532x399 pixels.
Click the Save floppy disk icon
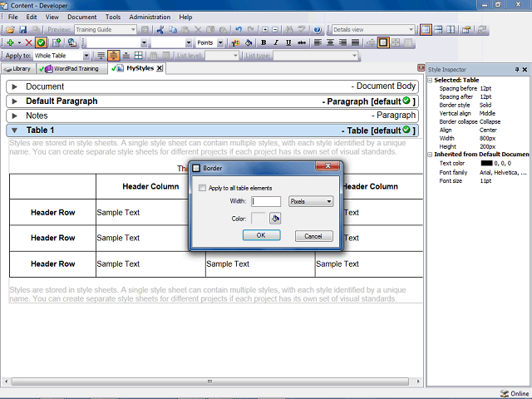coord(22,30)
